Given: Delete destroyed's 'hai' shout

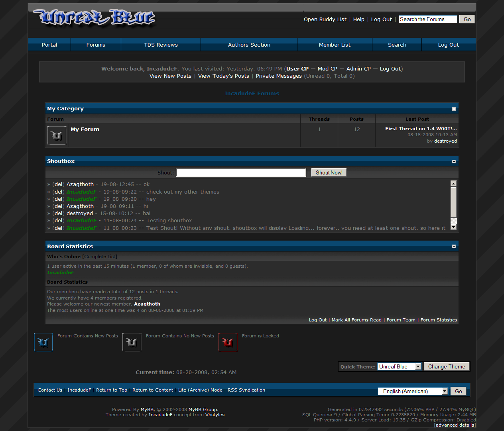Looking at the screenshot, I should point(59,213).
